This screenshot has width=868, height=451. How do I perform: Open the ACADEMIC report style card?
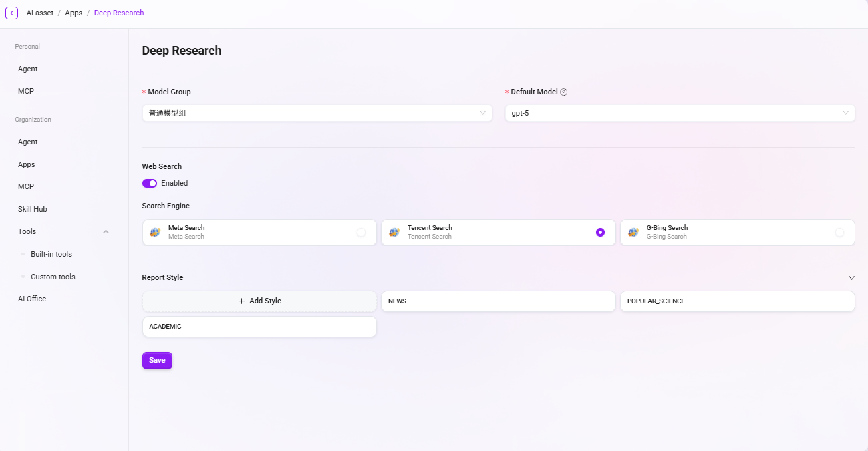click(x=259, y=327)
